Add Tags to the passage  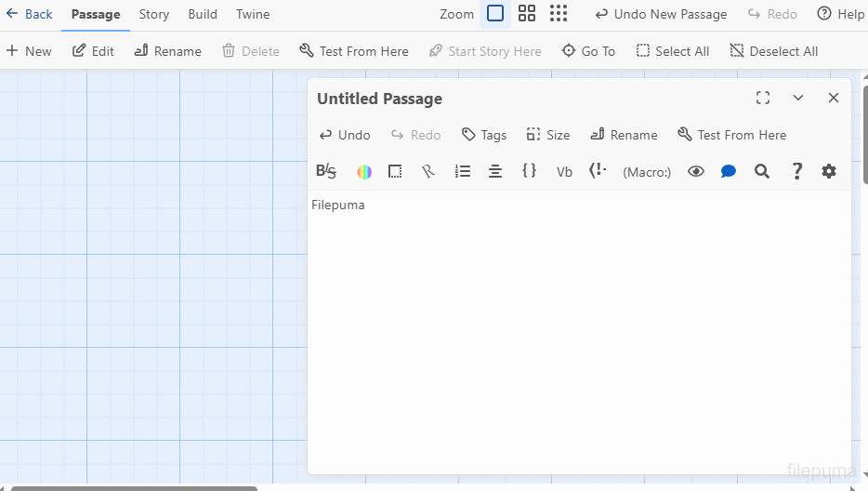484,135
